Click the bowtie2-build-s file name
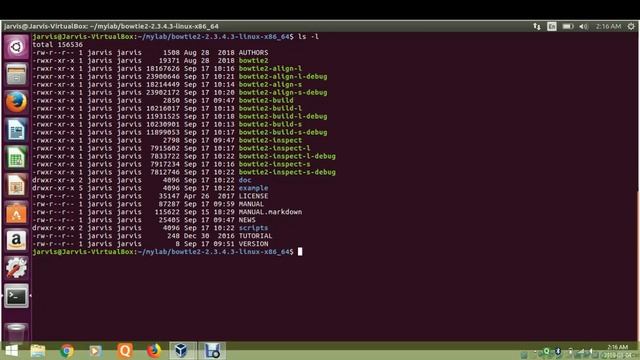Image resolution: width=640 pixels, height=360 pixels. click(x=270, y=124)
